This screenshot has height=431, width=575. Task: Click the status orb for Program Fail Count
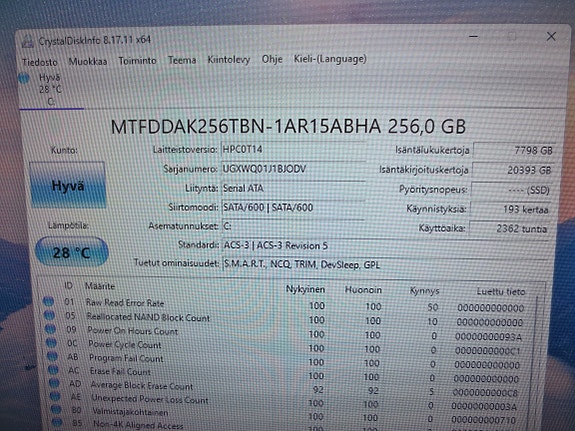click(52, 356)
